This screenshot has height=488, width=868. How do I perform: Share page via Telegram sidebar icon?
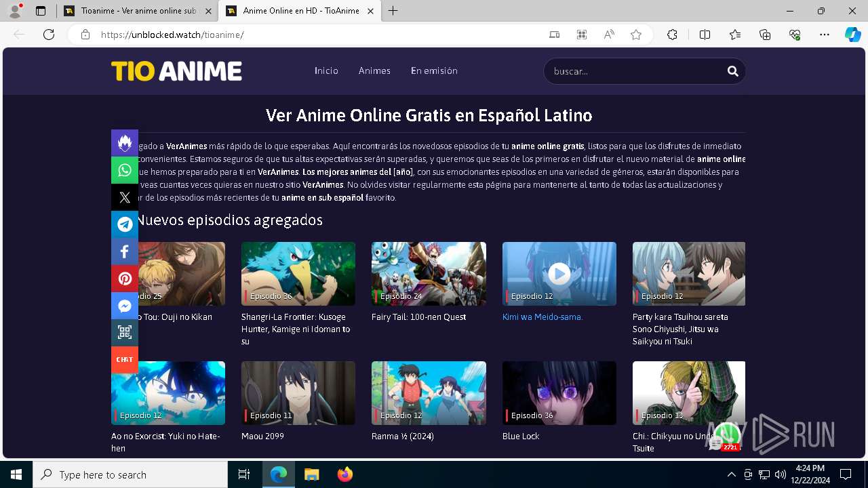tap(125, 224)
